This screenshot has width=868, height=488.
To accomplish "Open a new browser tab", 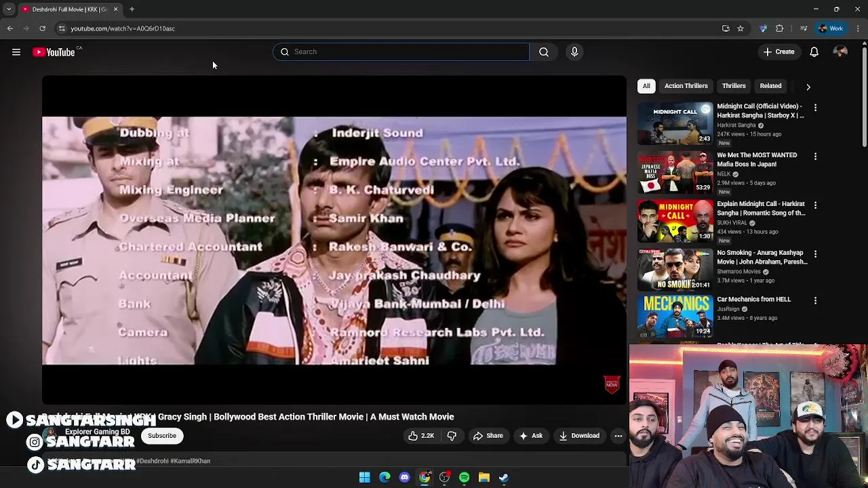I will click(132, 9).
